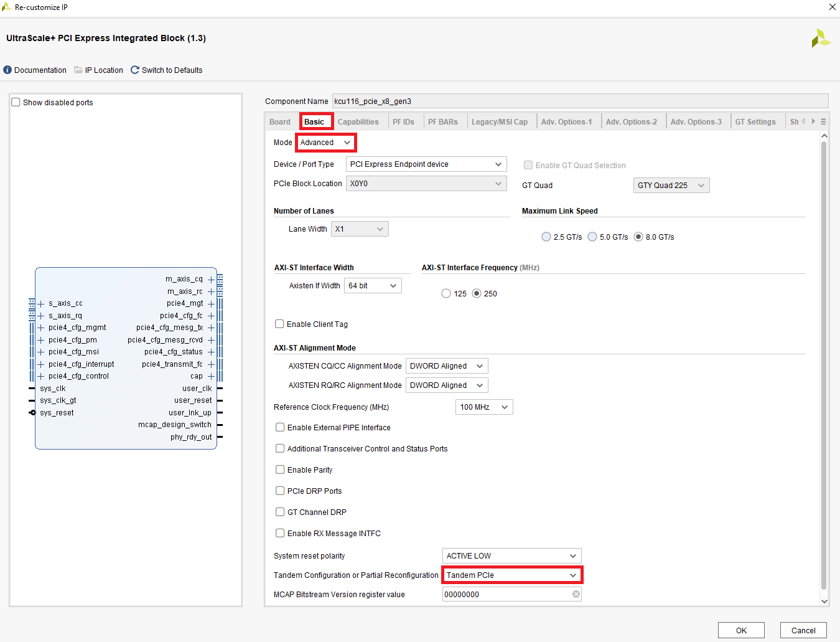
Task: Open the Mode dropdown
Action: pyautogui.click(x=325, y=143)
